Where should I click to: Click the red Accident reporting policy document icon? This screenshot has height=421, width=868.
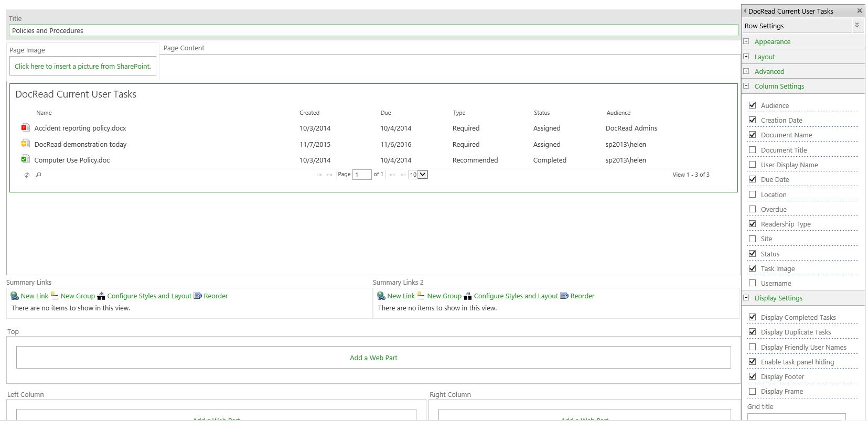[x=25, y=127]
